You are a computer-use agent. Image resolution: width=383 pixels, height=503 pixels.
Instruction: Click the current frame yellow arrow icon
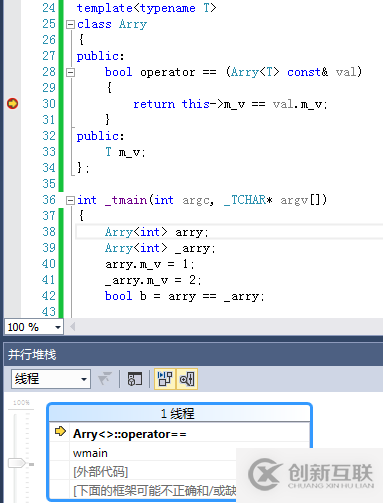pyautogui.click(x=60, y=431)
